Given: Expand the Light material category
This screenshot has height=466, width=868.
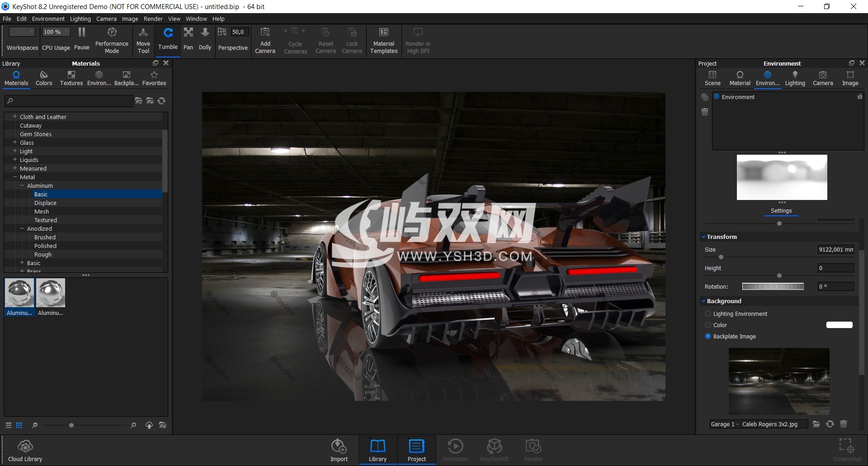Looking at the screenshot, I should pyautogui.click(x=14, y=151).
